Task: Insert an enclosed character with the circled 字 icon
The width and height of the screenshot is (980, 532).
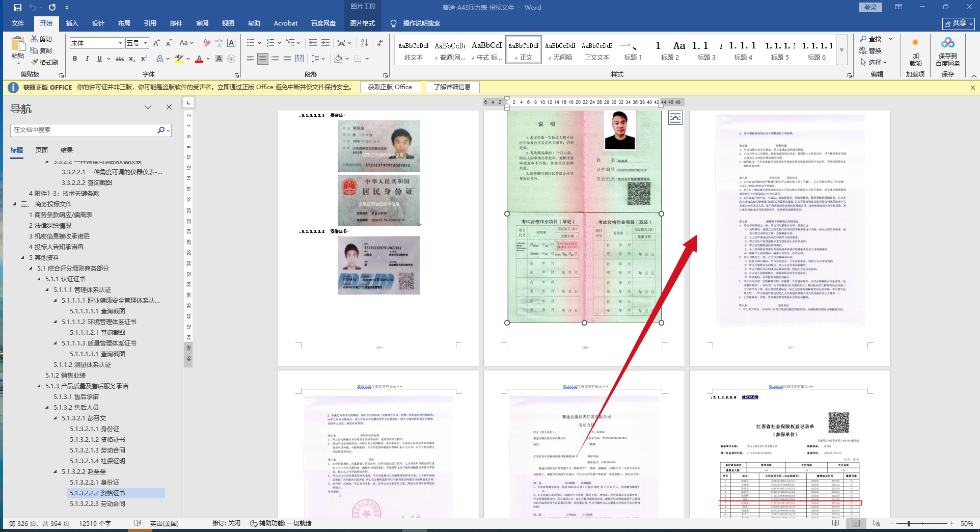Action: [x=231, y=59]
